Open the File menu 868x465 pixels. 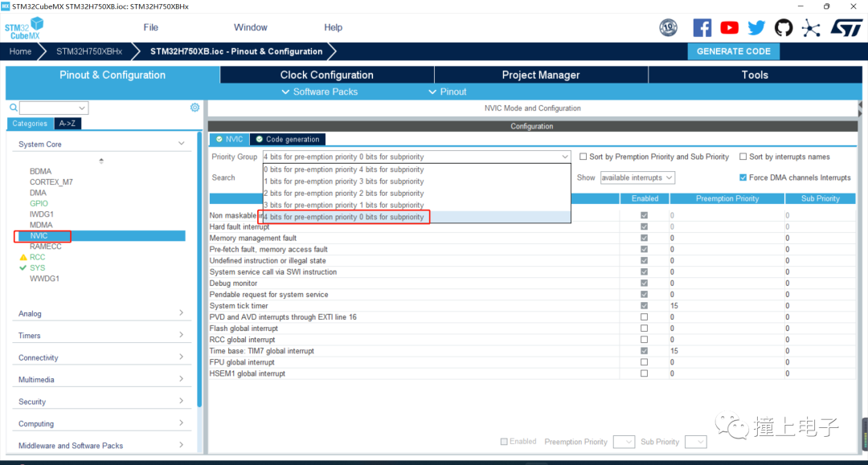pyautogui.click(x=150, y=27)
